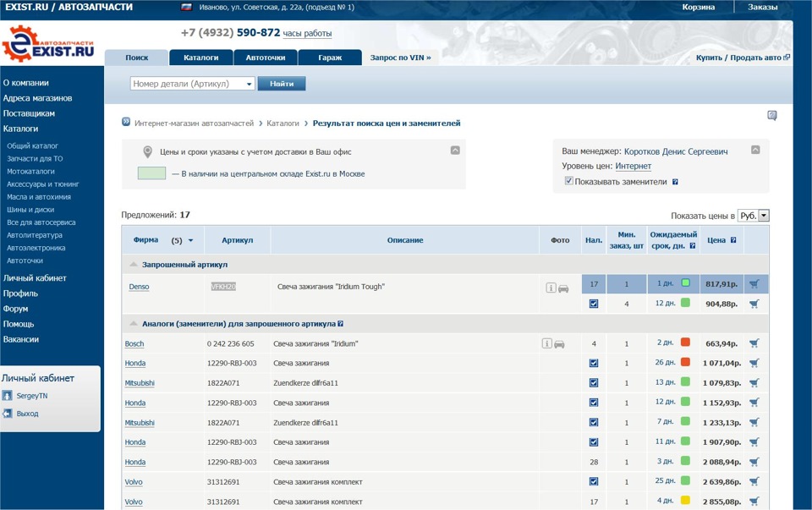812x510 pixels.
Task: Click availability checkmark in Honda 1 071,04р. row
Action: [x=594, y=363]
